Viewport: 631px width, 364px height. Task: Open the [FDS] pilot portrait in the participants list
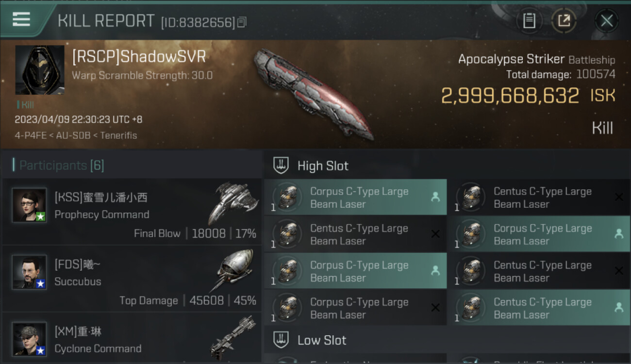[30, 272]
